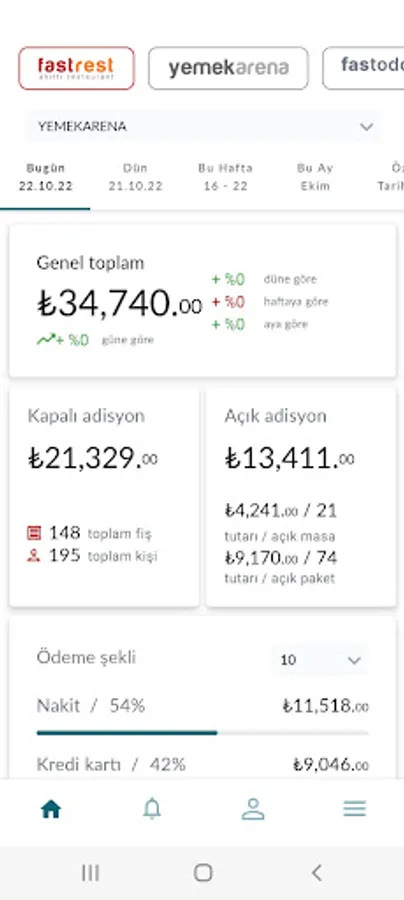Open the Ödeme şekli count dropdown showing 10
The width and height of the screenshot is (404, 900).
(319, 660)
